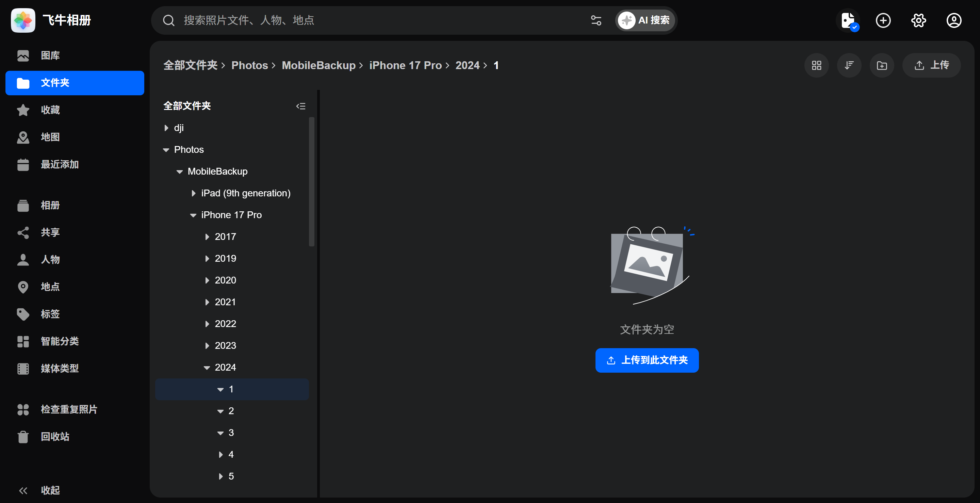Click the add (plus circle) icon
This screenshot has height=503, width=980.
pyautogui.click(x=883, y=20)
